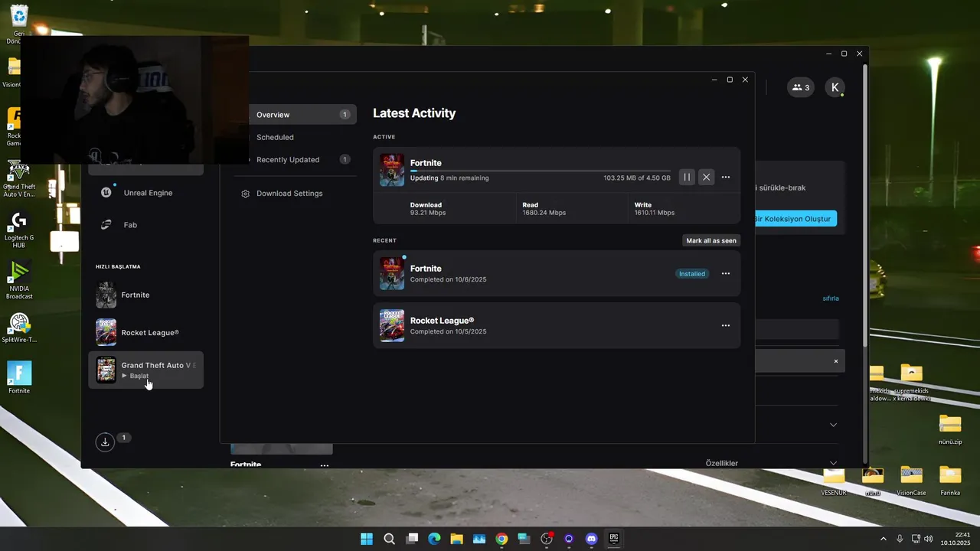Click the Rocket League thumbnail in Recent
The width and height of the screenshot is (980, 551).
[392, 325]
